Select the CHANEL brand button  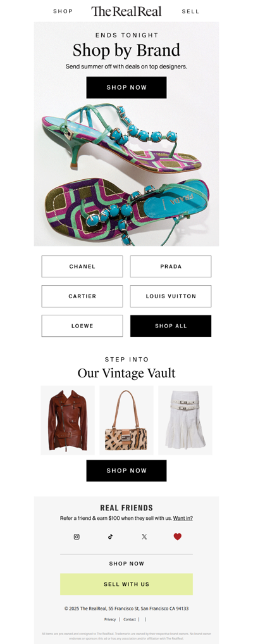click(x=82, y=266)
